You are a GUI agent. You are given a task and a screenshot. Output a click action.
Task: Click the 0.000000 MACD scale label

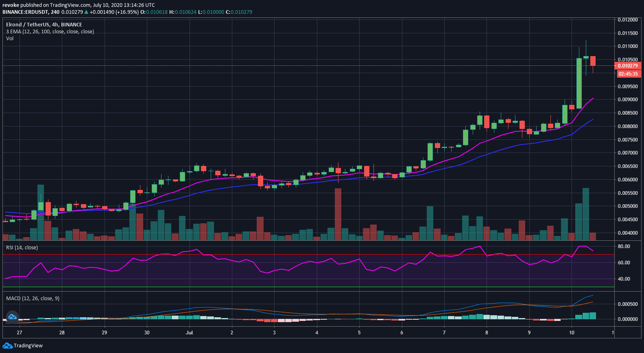tap(627, 319)
